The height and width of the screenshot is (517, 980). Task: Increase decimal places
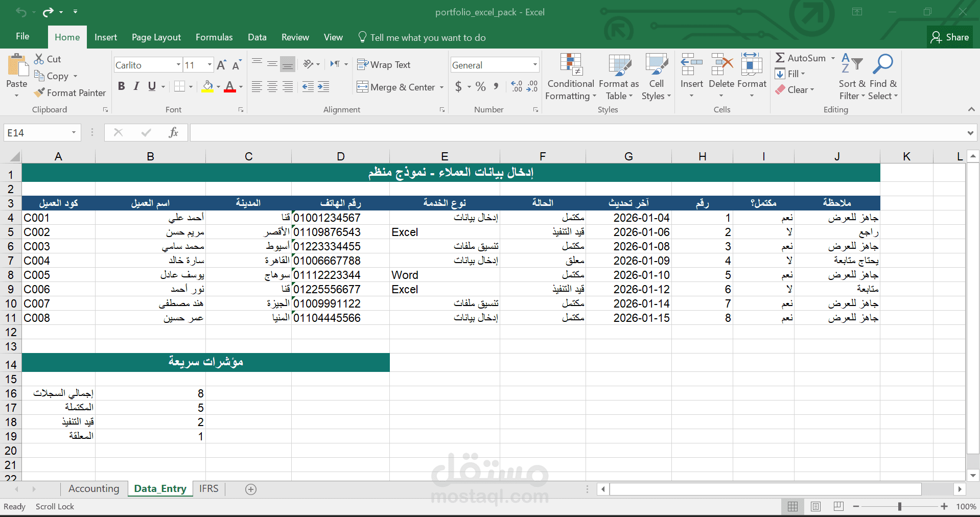click(517, 87)
